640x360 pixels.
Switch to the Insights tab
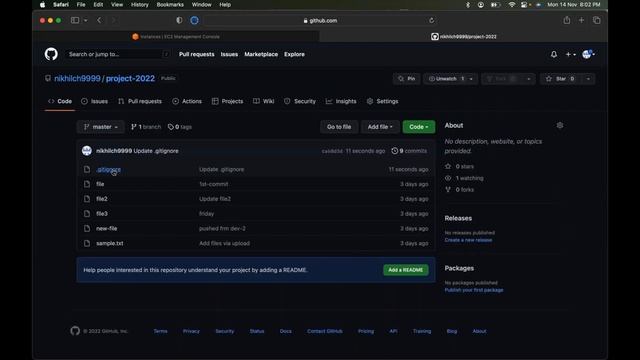pyautogui.click(x=341, y=101)
